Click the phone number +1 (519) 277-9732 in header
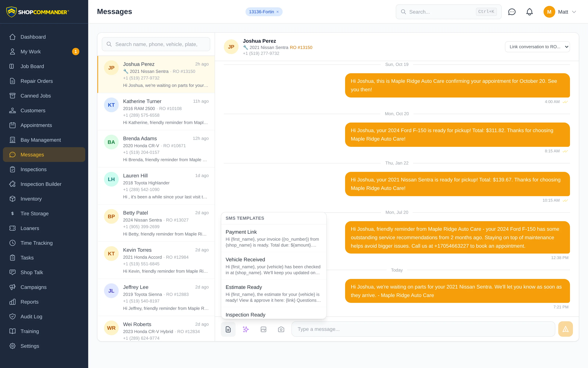 tap(261, 53)
